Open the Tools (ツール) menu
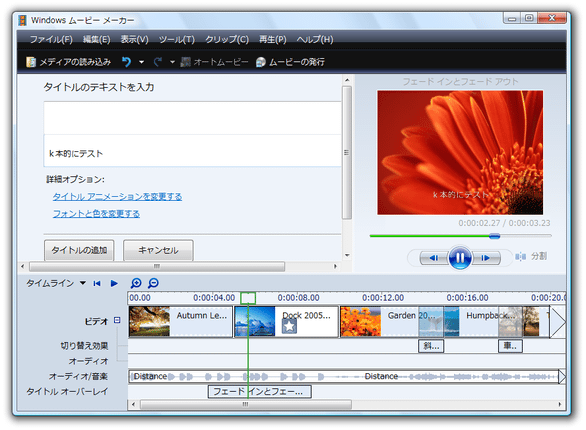Image resolution: width=586 pixels, height=430 pixels. 177,40
